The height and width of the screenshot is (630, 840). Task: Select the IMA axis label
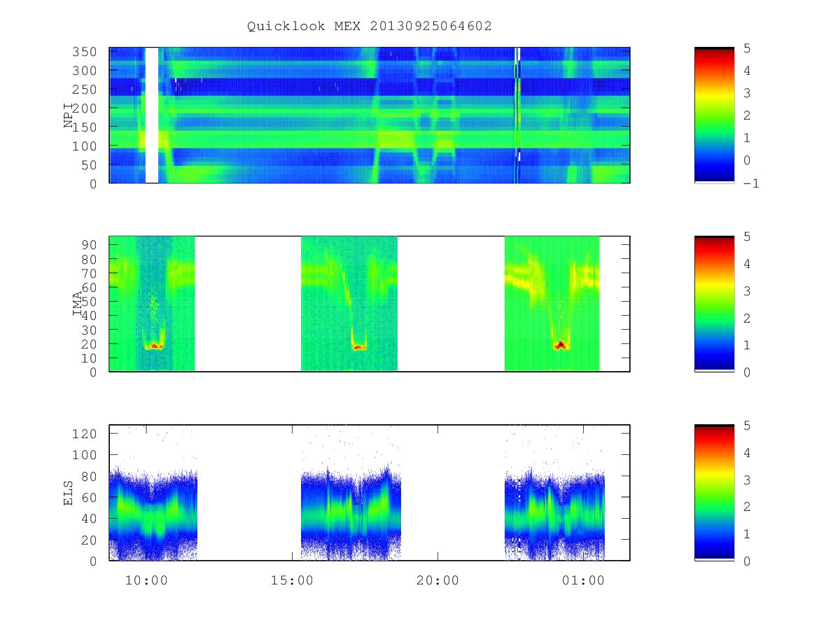click(77, 304)
